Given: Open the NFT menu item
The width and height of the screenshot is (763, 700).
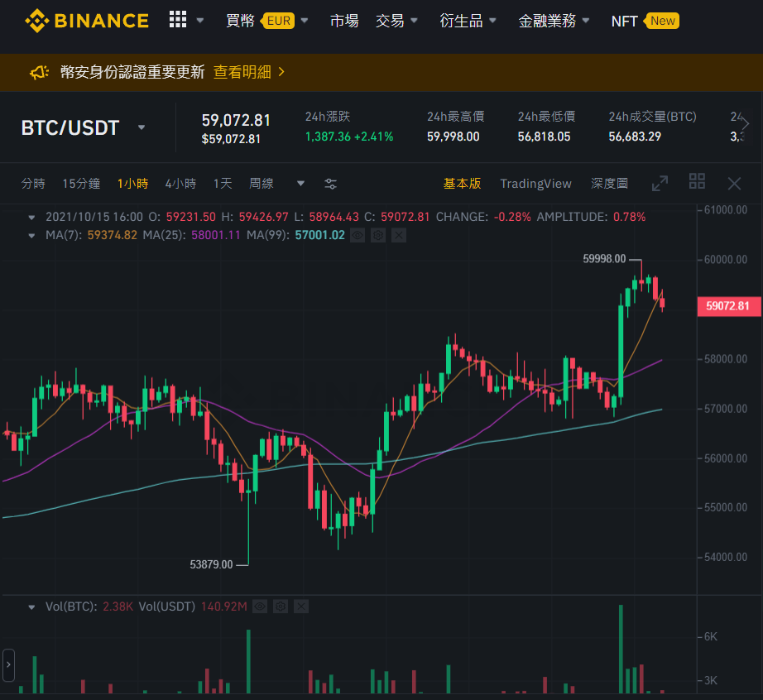Looking at the screenshot, I should [x=624, y=22].
